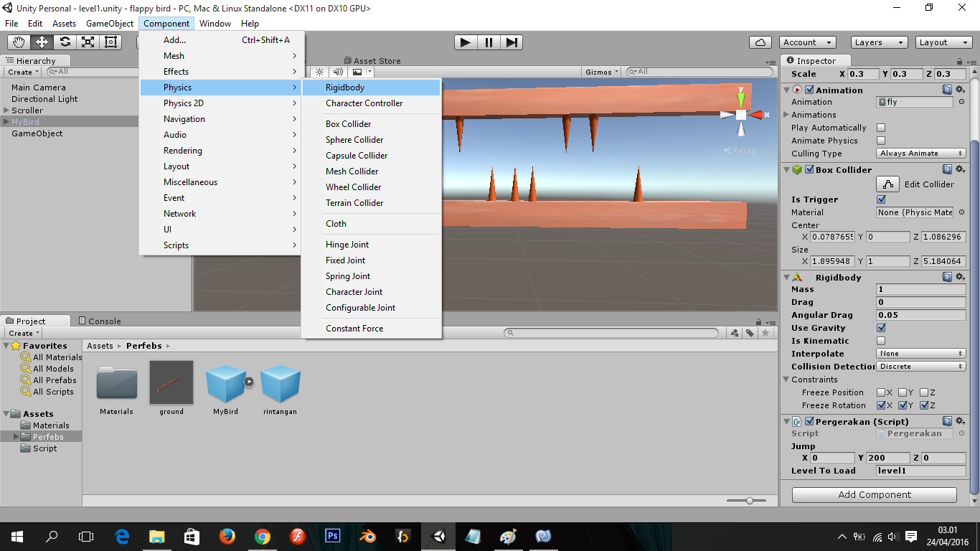Toggle Animate Physics checkbox
The image size is (980, 551).
pyautogui.click(x=881, y=141)
